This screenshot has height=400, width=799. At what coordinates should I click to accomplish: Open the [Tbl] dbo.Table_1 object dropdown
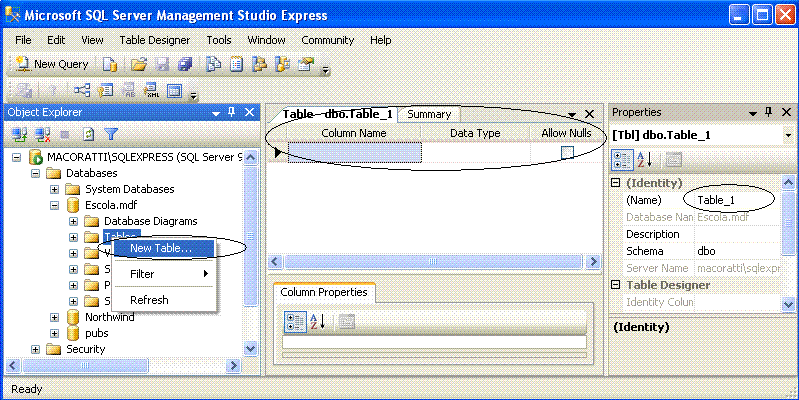788,135
